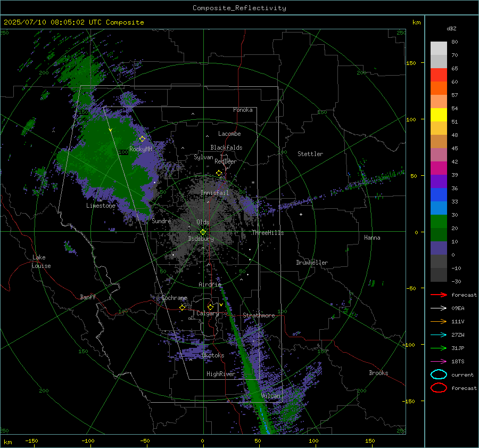Click the Vulcan city label
The height and width of the screenshot is (448, 479).
(271, 396)
